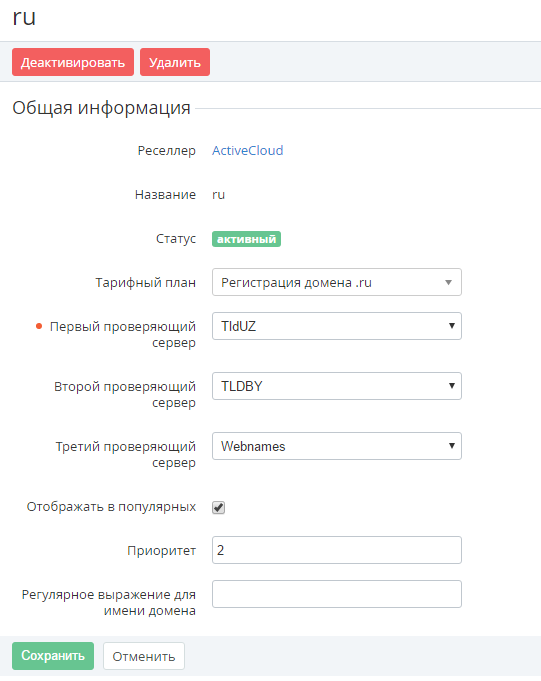Viewport: 541px width, 681px height.
Task: Open the ActiveCloud reseller link
Action: (247, 150)
